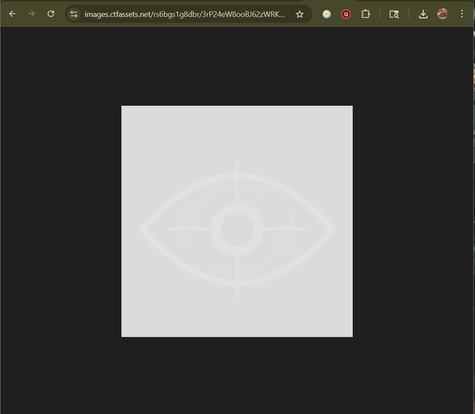The height and width of the screenshot is (414, 475).
Task: Open the Extensions puzzle-piece menu
Action: coord(366,14)
